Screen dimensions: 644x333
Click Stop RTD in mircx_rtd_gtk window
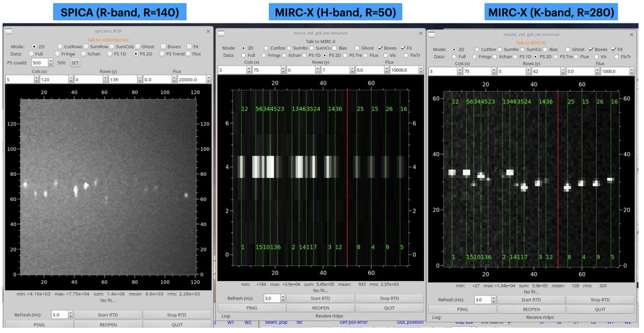coord(389,298)
